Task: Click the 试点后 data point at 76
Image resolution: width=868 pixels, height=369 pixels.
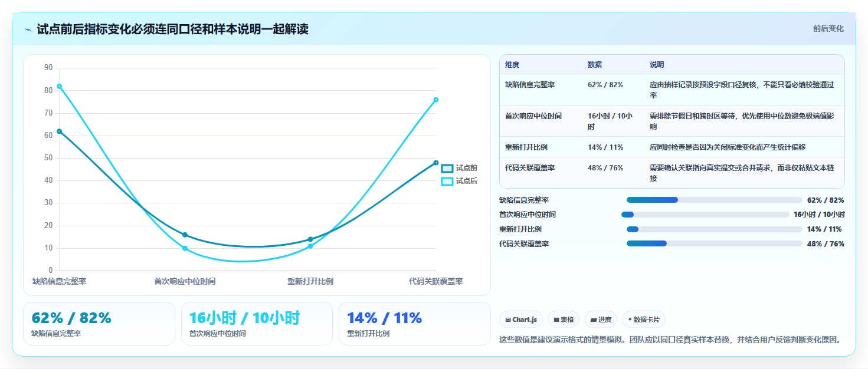Action: [436, 100]
